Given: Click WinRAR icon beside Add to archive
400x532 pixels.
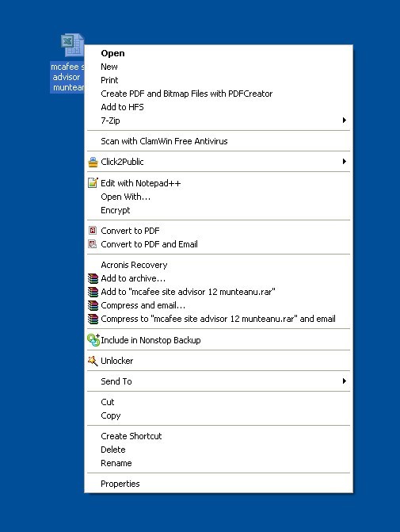Looking at the screenshot, I should point(93,278).
